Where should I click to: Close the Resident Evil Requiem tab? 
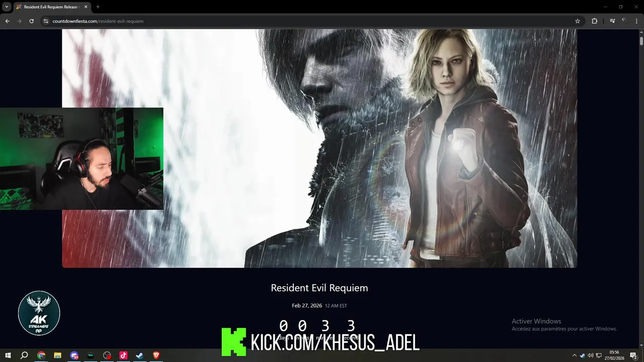[x=86, y=7]
